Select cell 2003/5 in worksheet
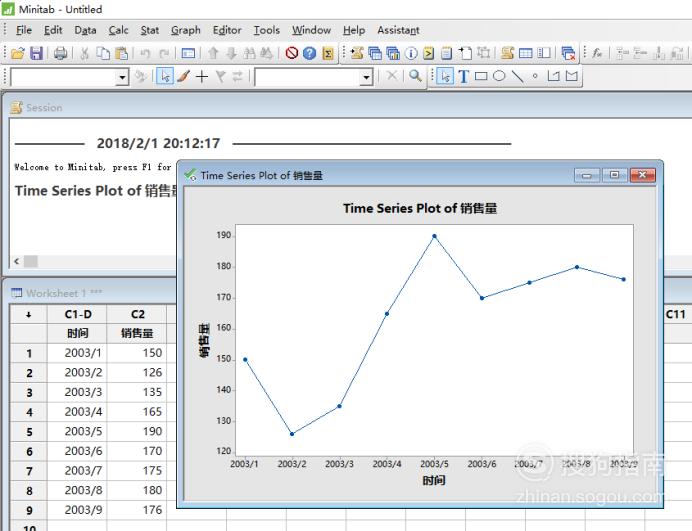 [x=77, y=431]
